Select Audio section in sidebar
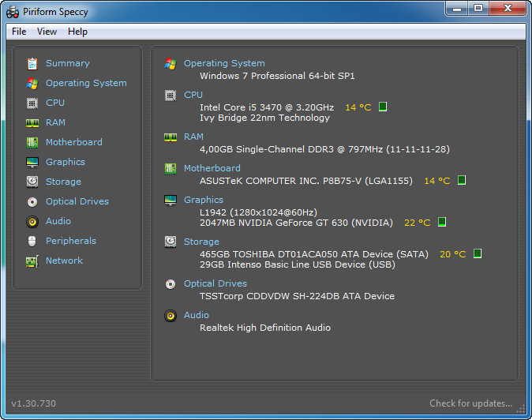The image size is (532, 420). coord(58,221)
